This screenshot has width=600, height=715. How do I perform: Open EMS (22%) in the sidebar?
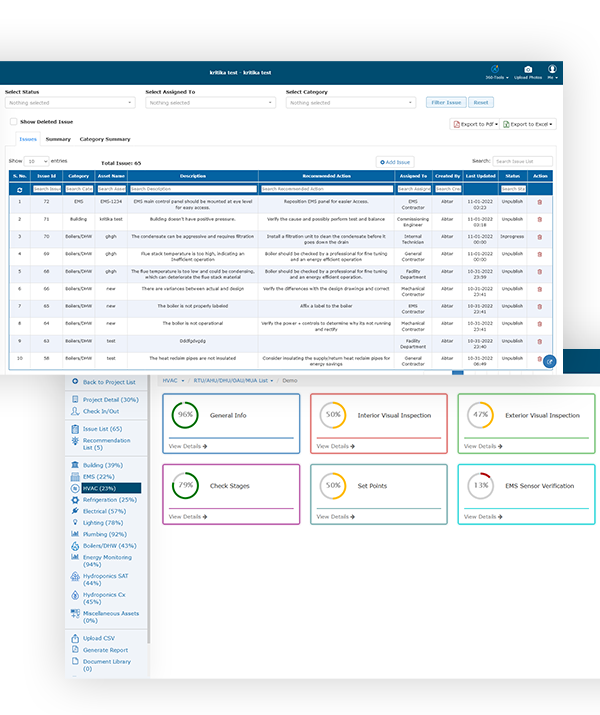pos(98,477)
